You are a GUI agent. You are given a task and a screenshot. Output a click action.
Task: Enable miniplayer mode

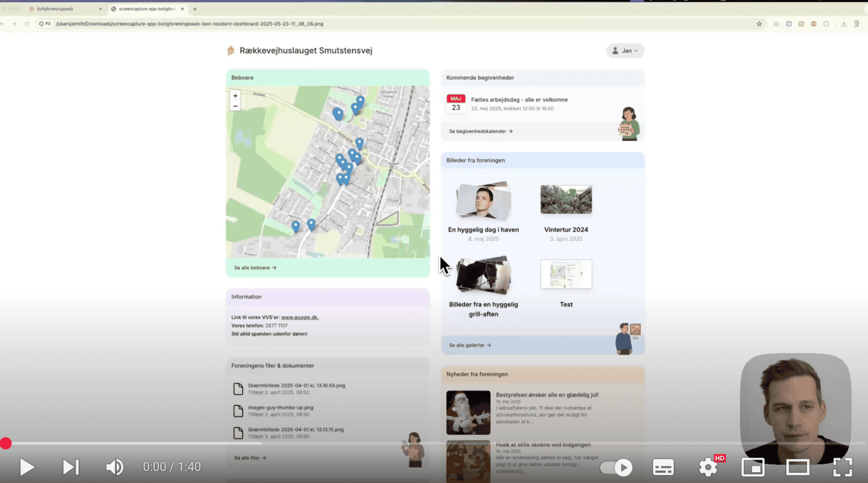(x=753, y=467)
